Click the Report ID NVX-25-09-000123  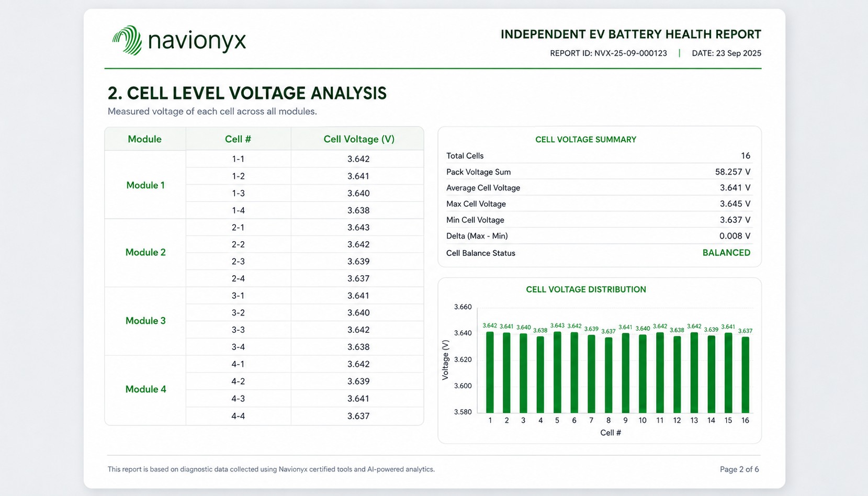pyautogui.click(x=608, y=53)
